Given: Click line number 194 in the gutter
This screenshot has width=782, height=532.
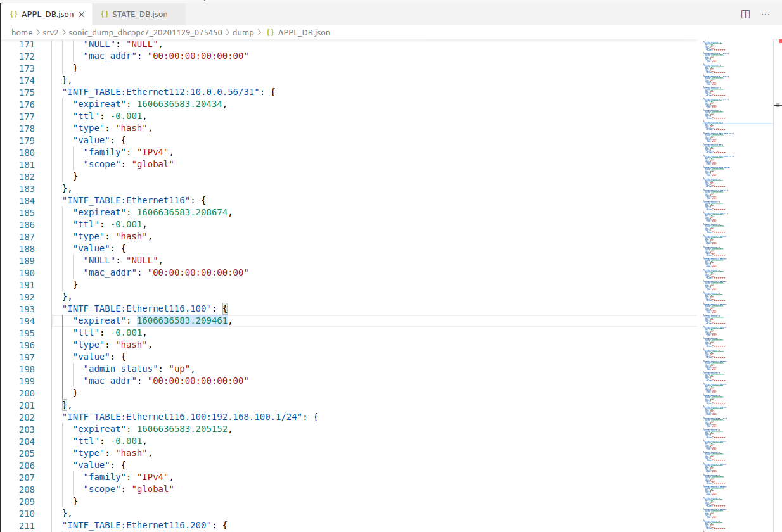Looking at the screenshot, I should coord(27,320).
